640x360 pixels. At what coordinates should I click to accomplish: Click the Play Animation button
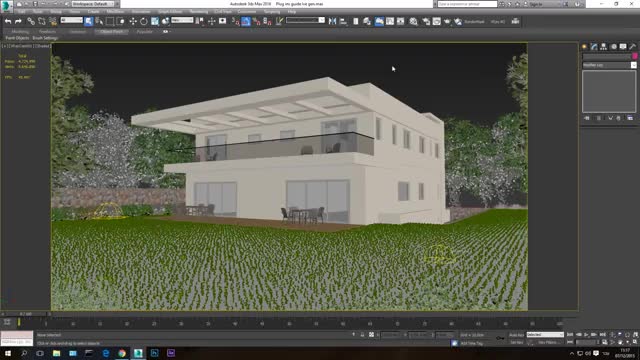587,335
